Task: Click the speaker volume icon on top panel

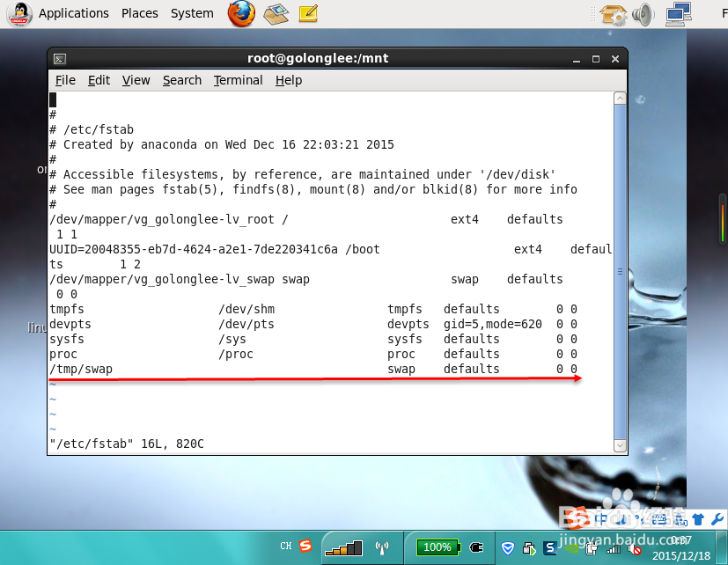Action: (x=643, y=14)
